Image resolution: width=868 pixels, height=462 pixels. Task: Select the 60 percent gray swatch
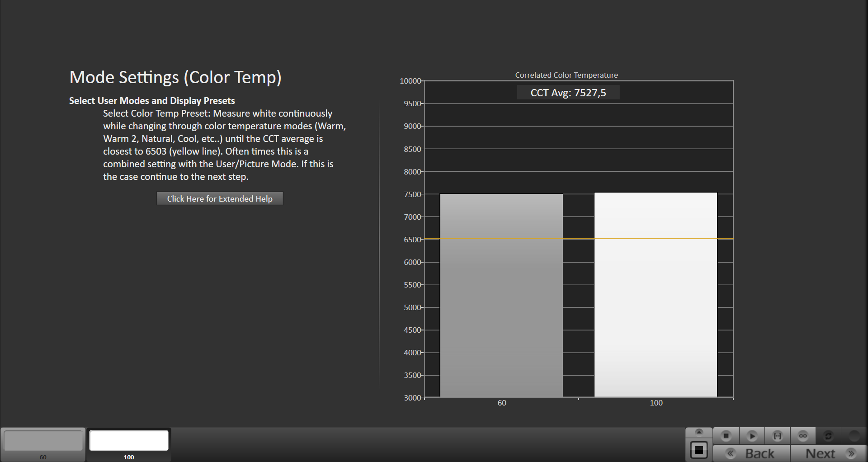pyautogui.click(x=43, y=444)
